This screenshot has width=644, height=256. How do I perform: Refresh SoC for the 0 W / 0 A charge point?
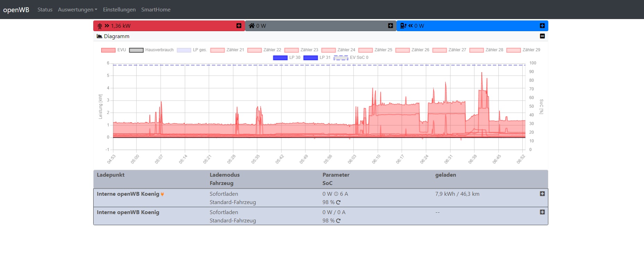point(338,221)
